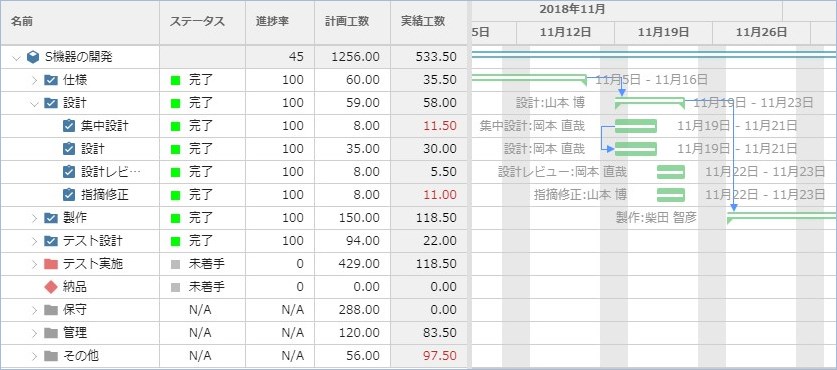Click the gray folder icon beside 保守
The image size is (837, 370).
point(51,310)
